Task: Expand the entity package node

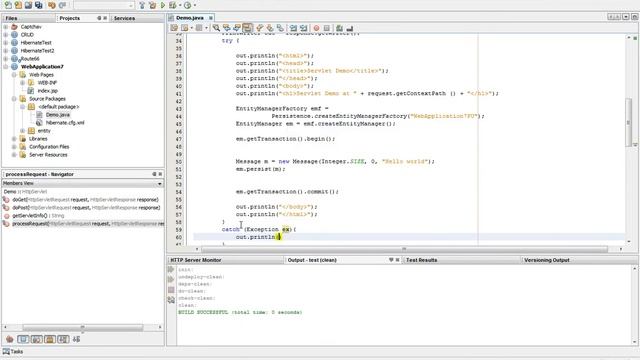Action: [22, 131]
